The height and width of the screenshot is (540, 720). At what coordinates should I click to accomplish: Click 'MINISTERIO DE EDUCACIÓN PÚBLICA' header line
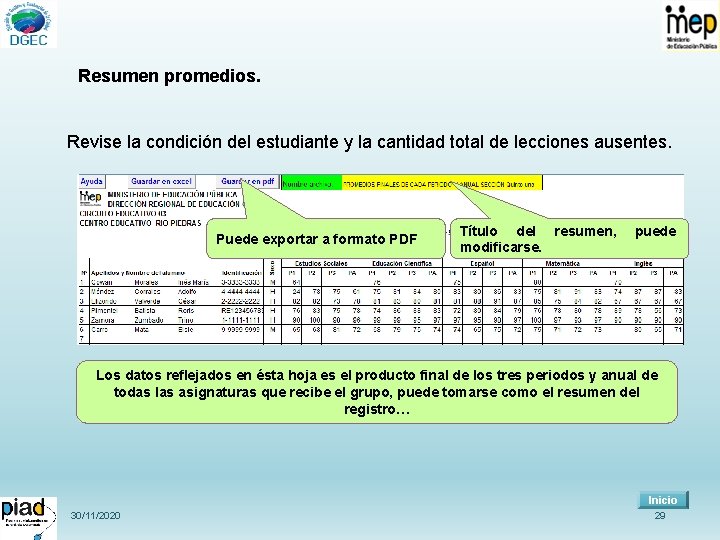172,195
